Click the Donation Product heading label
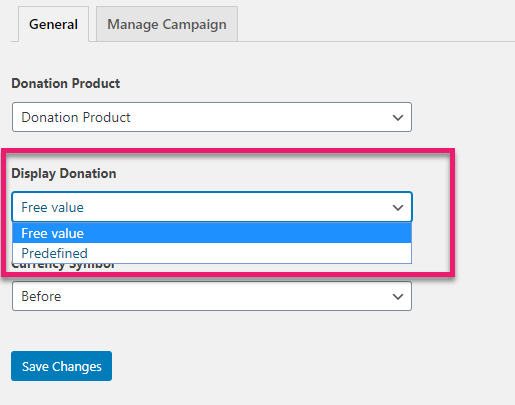515x405 pixels. [66, 83]
